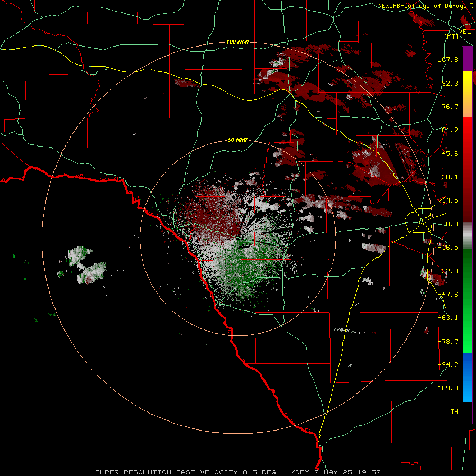
Task: Click the 50 NMI range ring label
Action: coord(237,140)
